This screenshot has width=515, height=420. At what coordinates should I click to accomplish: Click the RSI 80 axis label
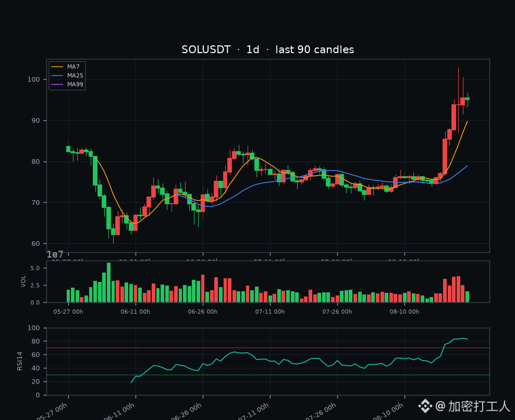(35, 341)
